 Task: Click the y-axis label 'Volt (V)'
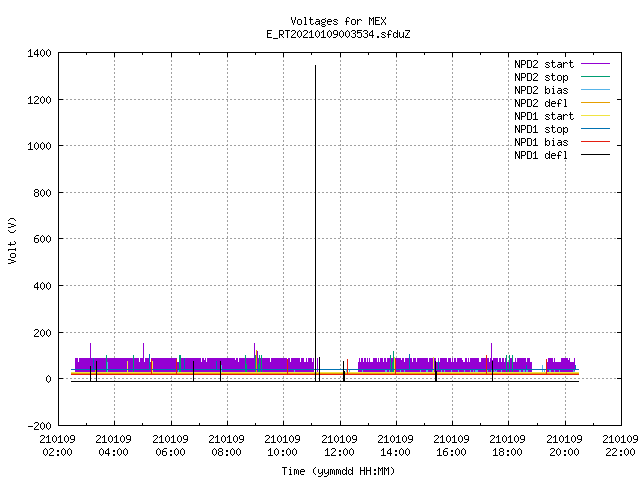tap(12, 241)
